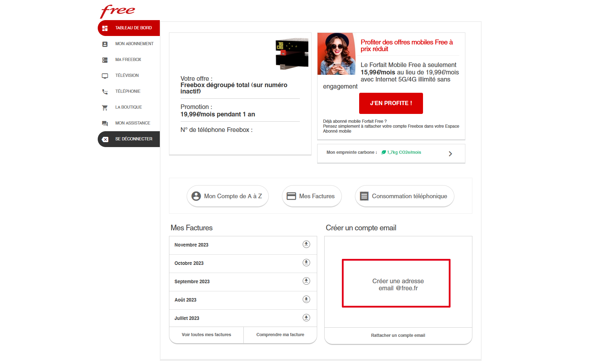Image resolution: width=592 pixels, height=364 pixels.
Task: Click the Juillet 2023 invoice label
Action: (187, 318)
